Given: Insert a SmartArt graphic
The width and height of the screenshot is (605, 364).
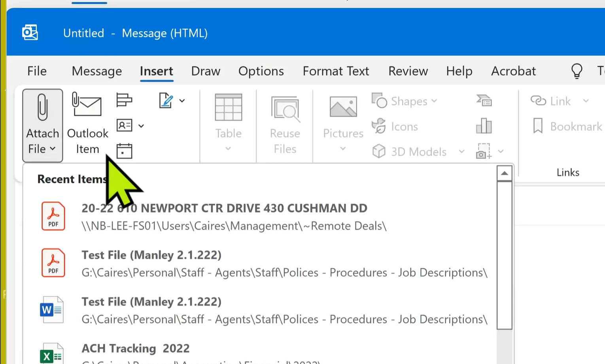Looking at the screenshot, I should point(484,100).
